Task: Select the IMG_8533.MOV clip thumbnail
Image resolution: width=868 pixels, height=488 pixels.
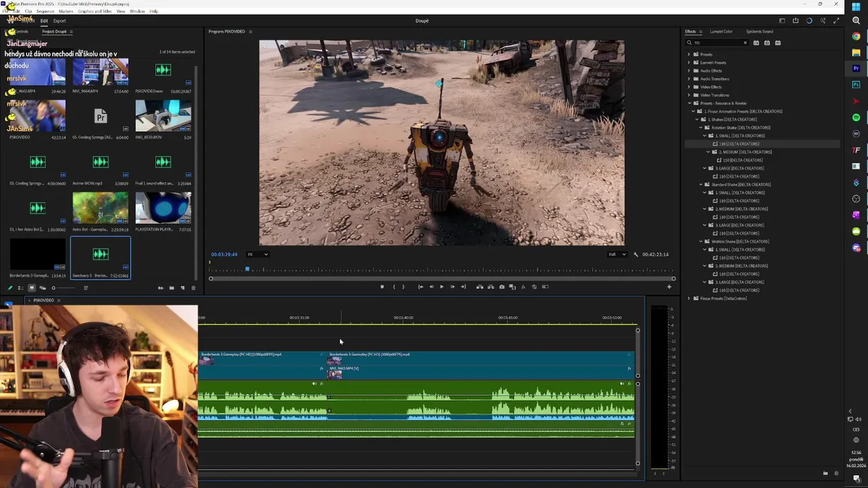Action: pyautogui.click(x=163, y=115)
